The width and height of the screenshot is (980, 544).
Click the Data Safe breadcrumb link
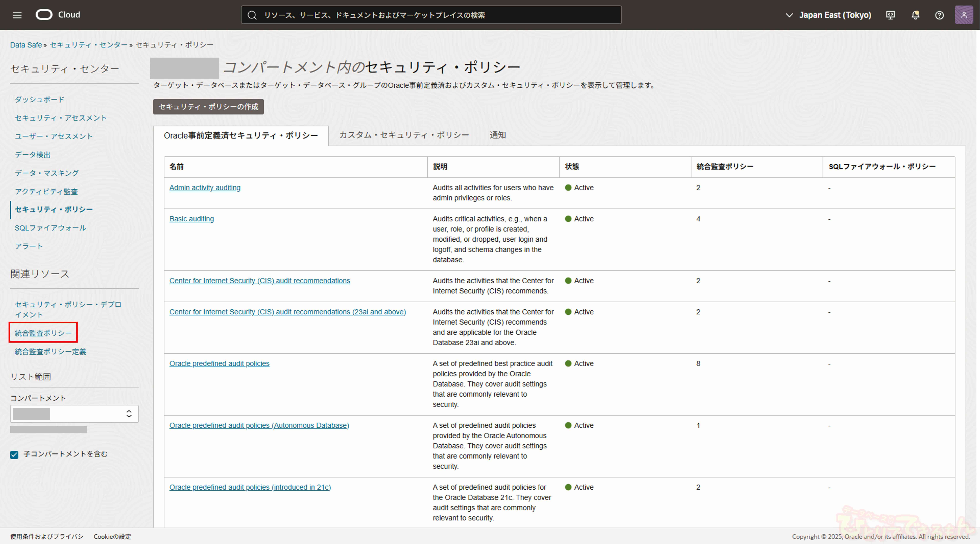26,45
